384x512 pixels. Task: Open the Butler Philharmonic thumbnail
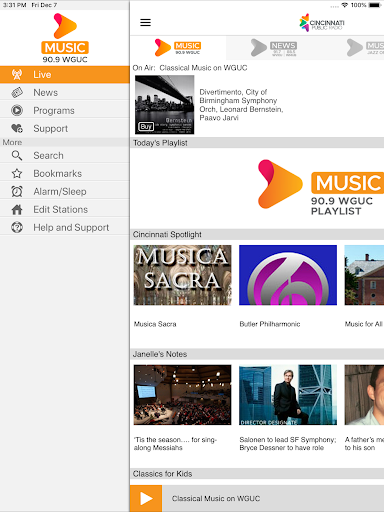pos(288,275)
